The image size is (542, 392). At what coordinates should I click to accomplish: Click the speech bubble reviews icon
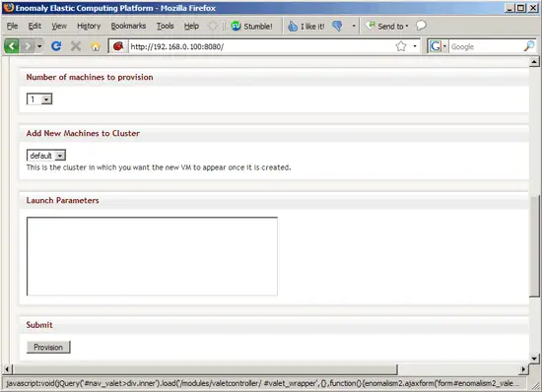(421, 26)
